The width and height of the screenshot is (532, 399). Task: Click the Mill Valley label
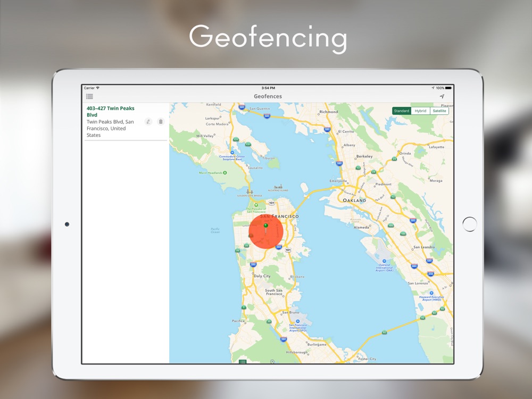(x=205, y=136)
